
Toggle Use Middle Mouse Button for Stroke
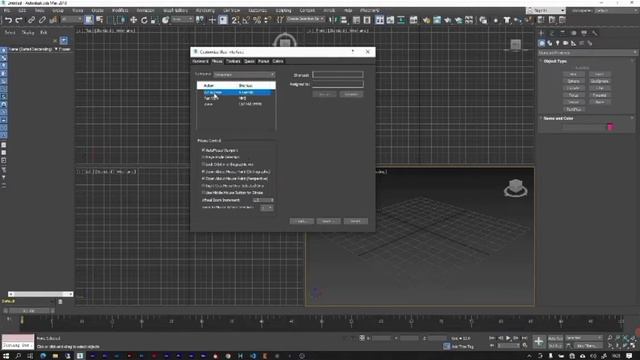(x=203, y=192)
